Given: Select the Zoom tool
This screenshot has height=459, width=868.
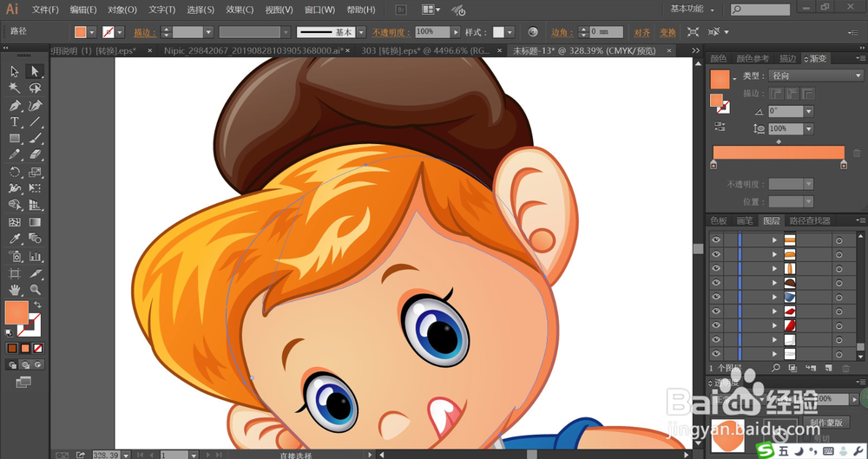Looking at the screenshot, I should click(35, 290).
